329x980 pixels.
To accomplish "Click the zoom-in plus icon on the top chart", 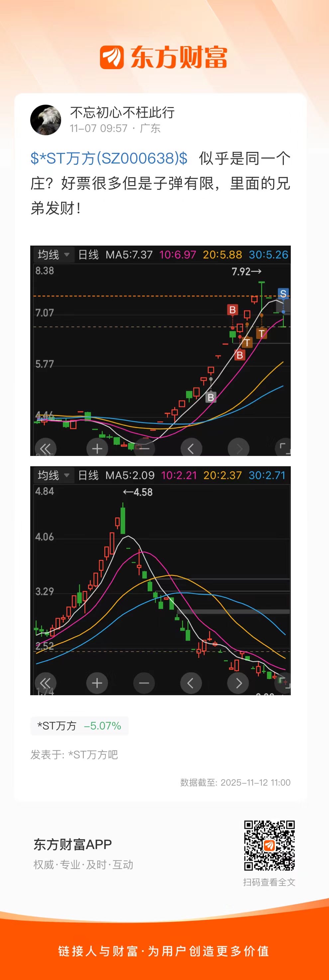I will pyautogui.click(x=97, y=449).
